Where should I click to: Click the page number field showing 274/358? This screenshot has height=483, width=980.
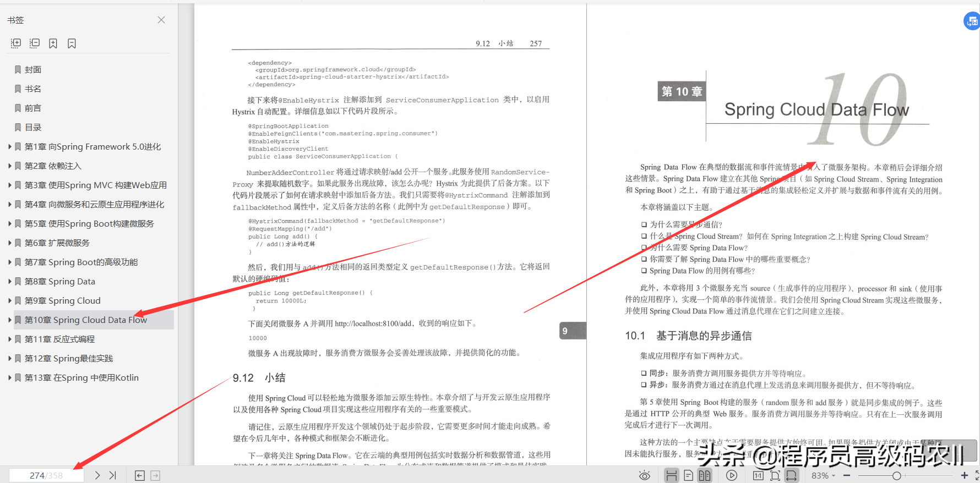pos(46,475)
